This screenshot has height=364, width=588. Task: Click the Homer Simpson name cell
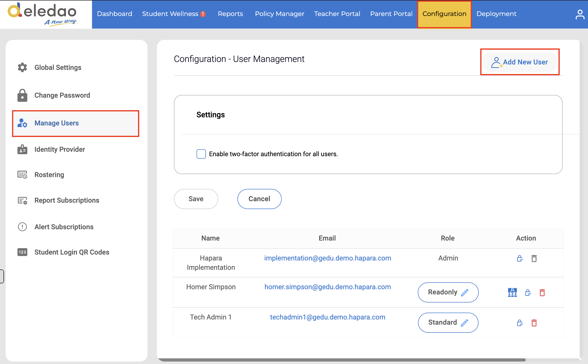[211, 287]
